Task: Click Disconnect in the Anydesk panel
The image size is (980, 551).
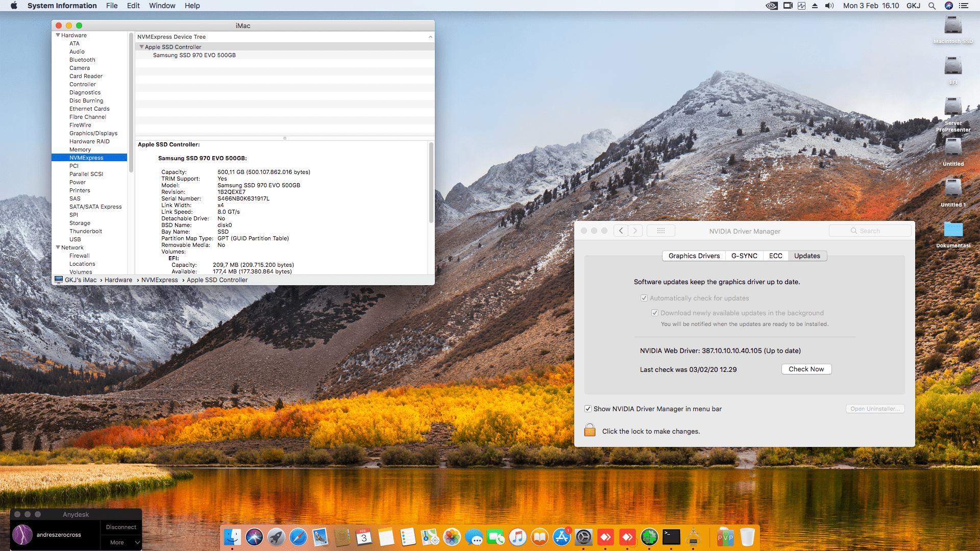Action: point(121,527)
